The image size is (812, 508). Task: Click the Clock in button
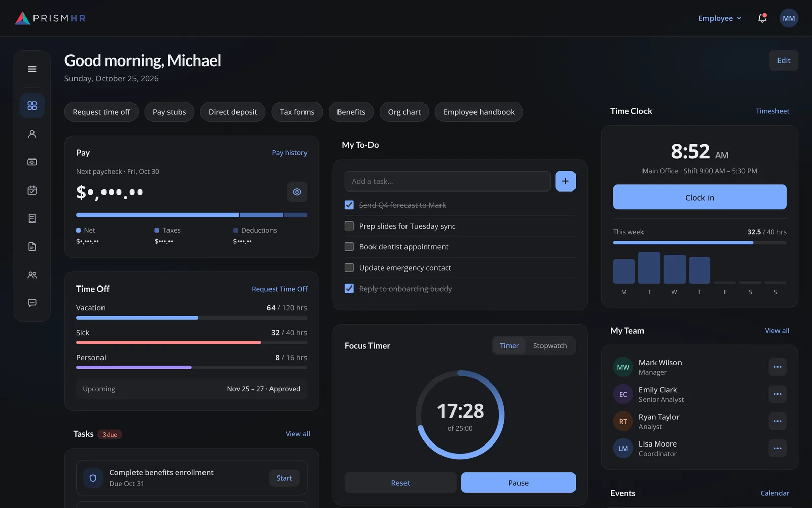point(699,197)
